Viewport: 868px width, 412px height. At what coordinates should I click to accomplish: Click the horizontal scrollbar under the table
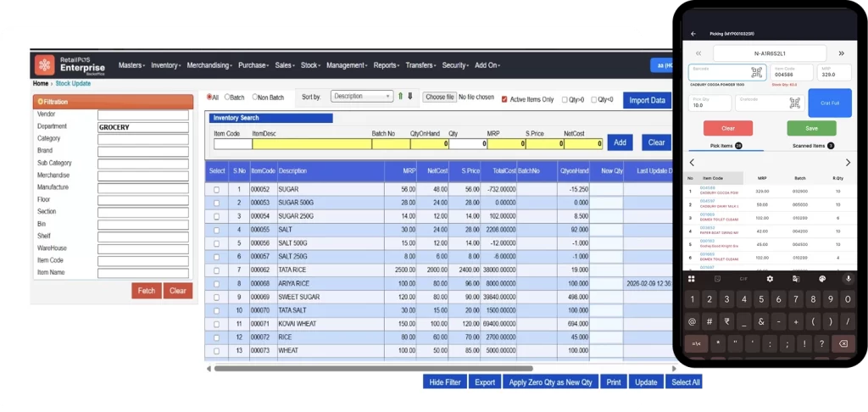click(x=374, y=368)
